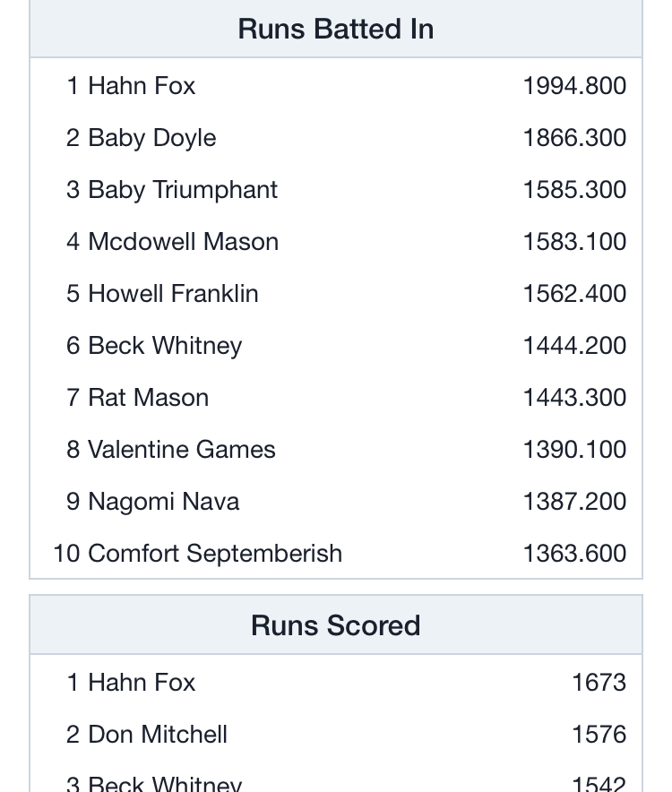The image size is (672, 792).
Task: Click the 1673 runs scored value
Action: 599,683
